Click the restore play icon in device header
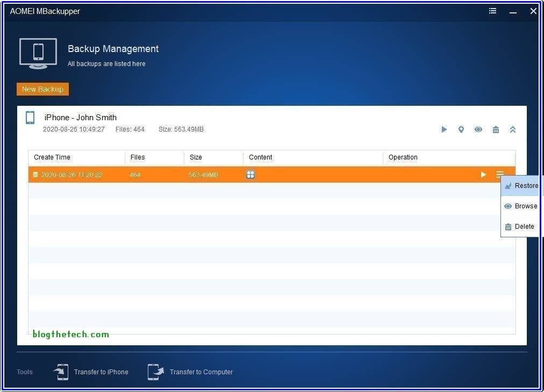Screen dimensions: 544x392 [x=444, y=129]
